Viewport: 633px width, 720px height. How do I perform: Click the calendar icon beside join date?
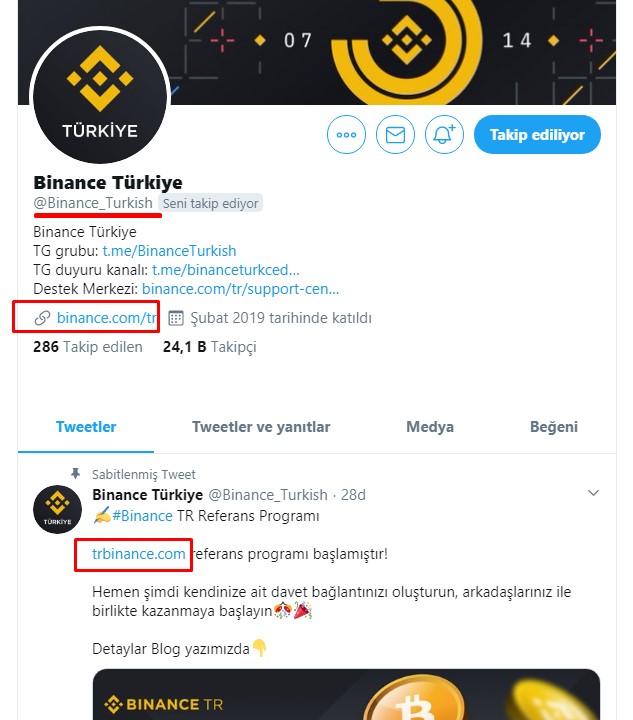(x=176, y=318)
